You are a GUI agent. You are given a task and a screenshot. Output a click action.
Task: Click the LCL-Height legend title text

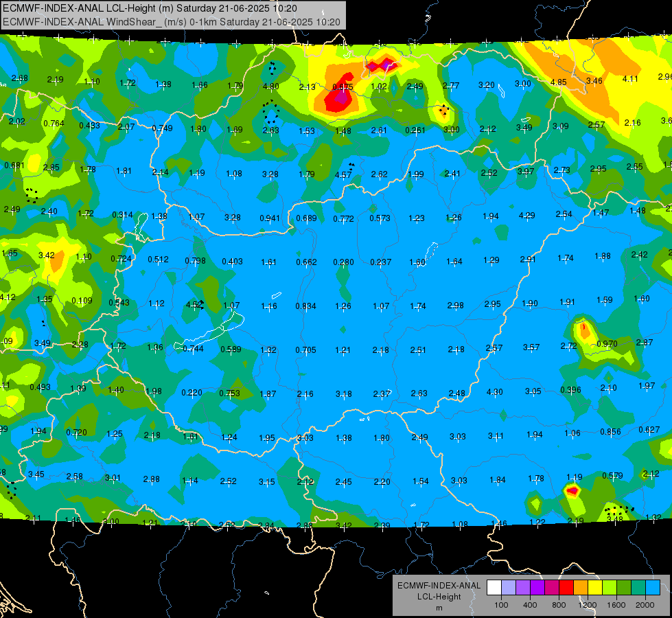point(439,597)
